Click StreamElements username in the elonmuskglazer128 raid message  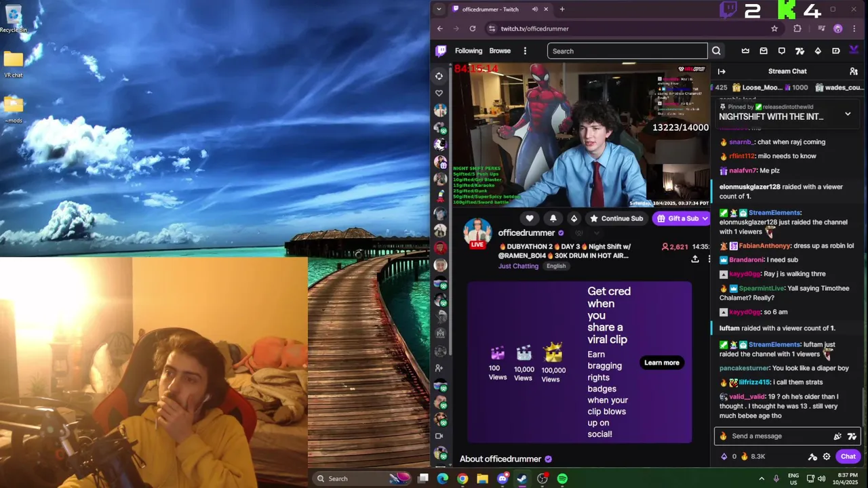click(774, 213)
